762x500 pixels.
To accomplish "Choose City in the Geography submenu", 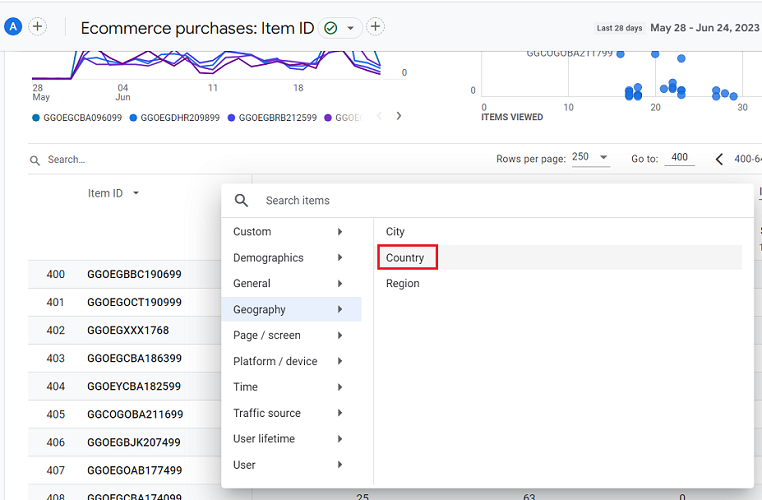I will (x=396, y=232).
